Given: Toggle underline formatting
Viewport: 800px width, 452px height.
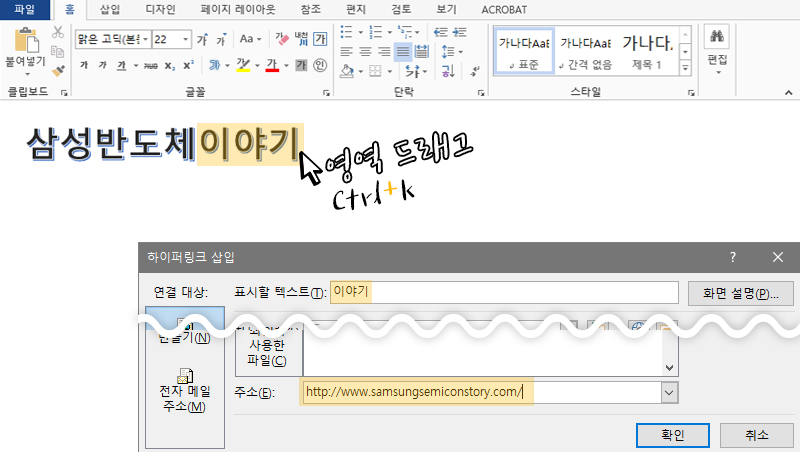Looking at the screenshot, I should [121, 65].
